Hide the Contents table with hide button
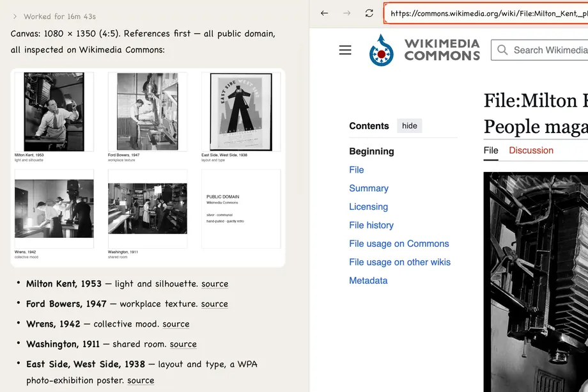The width and height of the screenshot is (588, 392). (410, 126)
